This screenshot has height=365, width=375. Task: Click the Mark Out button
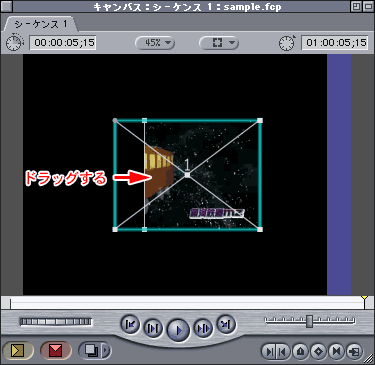click(283, 351)
